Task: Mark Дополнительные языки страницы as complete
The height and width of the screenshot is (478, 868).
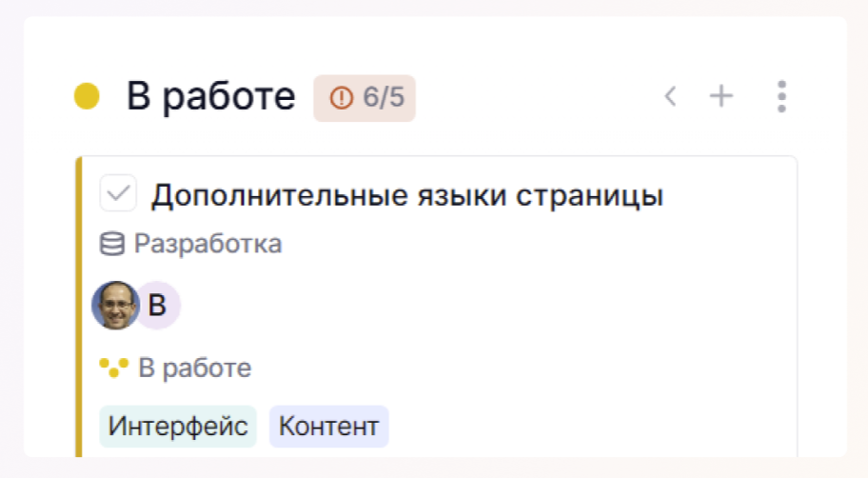Action: tap(119, 194)
